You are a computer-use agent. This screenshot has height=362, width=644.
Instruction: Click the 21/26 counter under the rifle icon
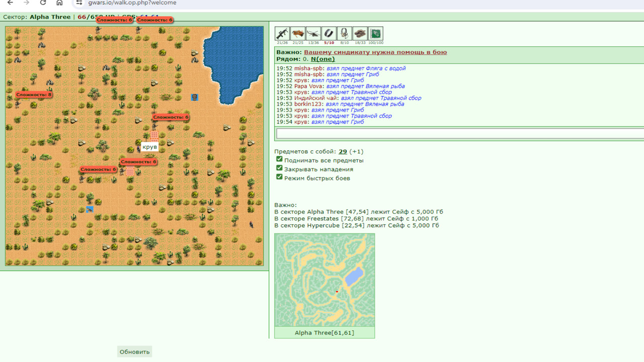click(282, 43)
